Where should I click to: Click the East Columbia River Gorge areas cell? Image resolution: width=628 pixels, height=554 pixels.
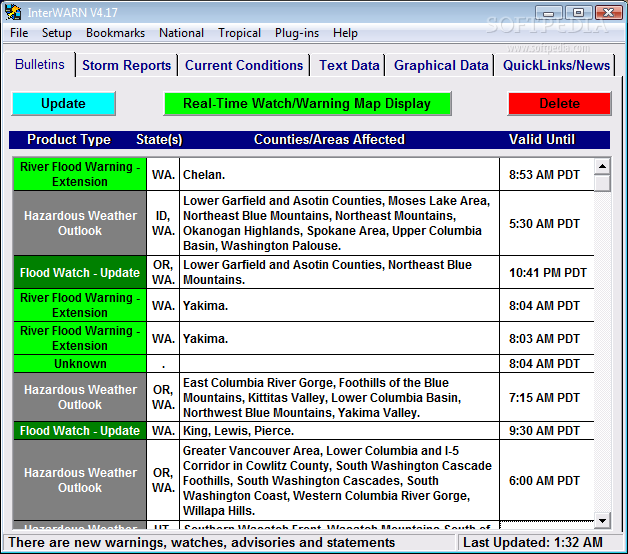coord(340,397)
